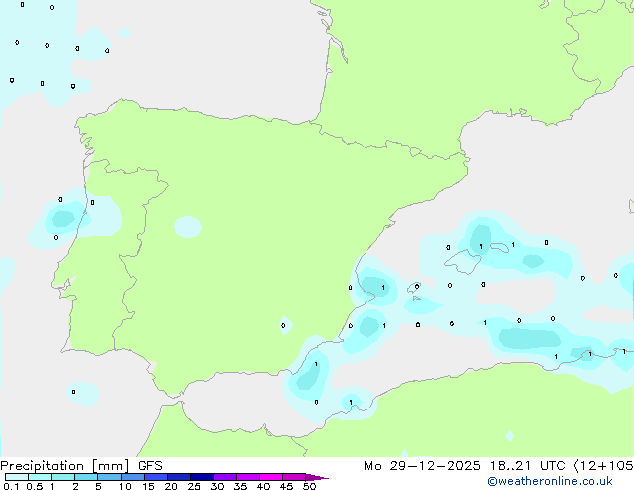This screenshot has width=634, height=490.
Task: Pick the legend swatch between 15 and 20
Action: 156,477
